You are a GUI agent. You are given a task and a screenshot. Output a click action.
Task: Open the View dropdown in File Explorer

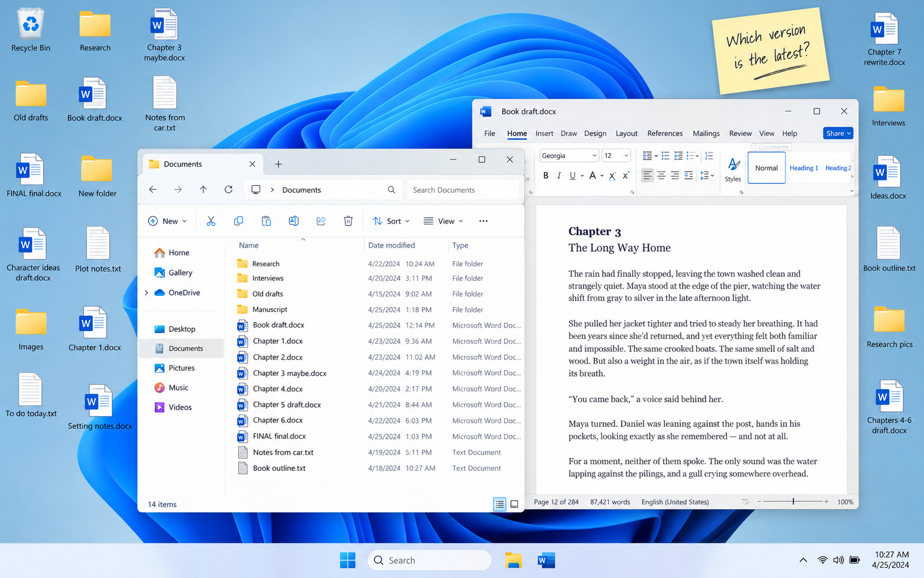[443, 221]
